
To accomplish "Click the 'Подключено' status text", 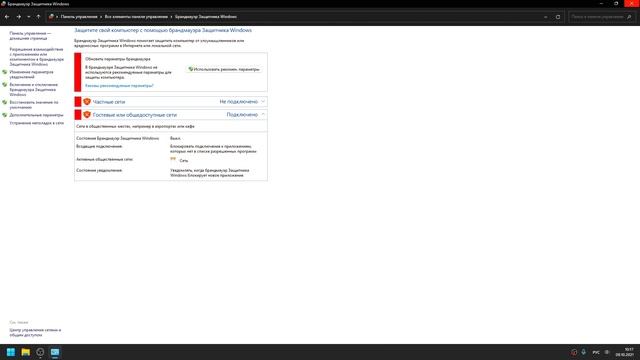I will [242, 115].
